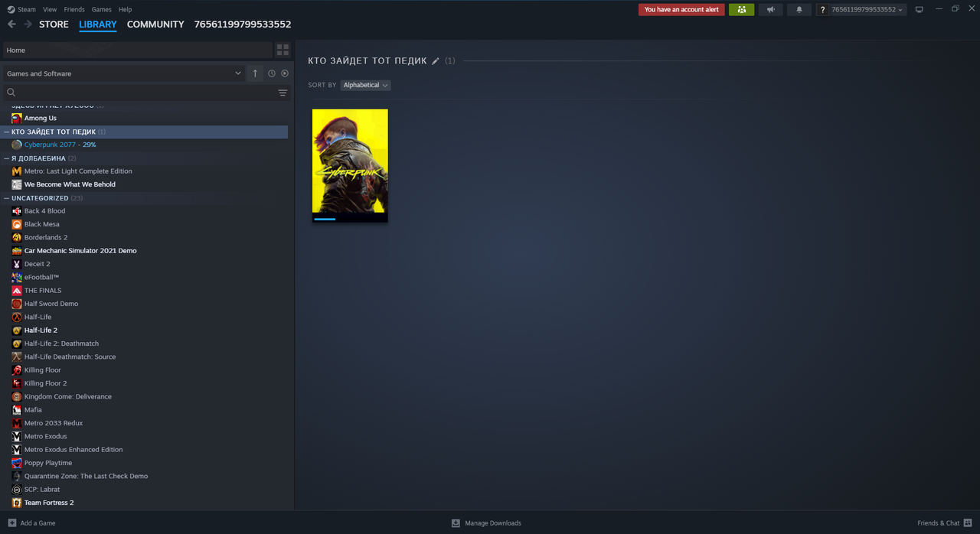Click the eFootball icon
Screen dimensions: 980x534
click(x=17, y=277)
